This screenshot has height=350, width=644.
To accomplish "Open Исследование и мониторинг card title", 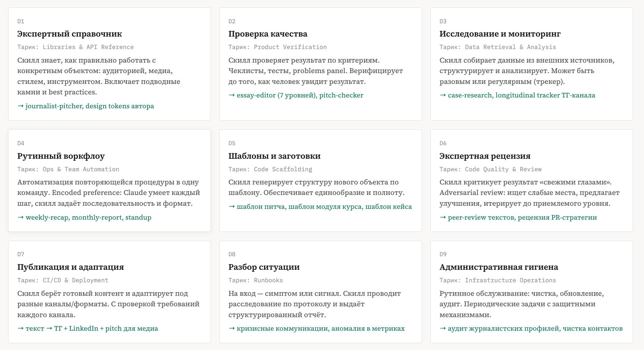I will point(500,34).
